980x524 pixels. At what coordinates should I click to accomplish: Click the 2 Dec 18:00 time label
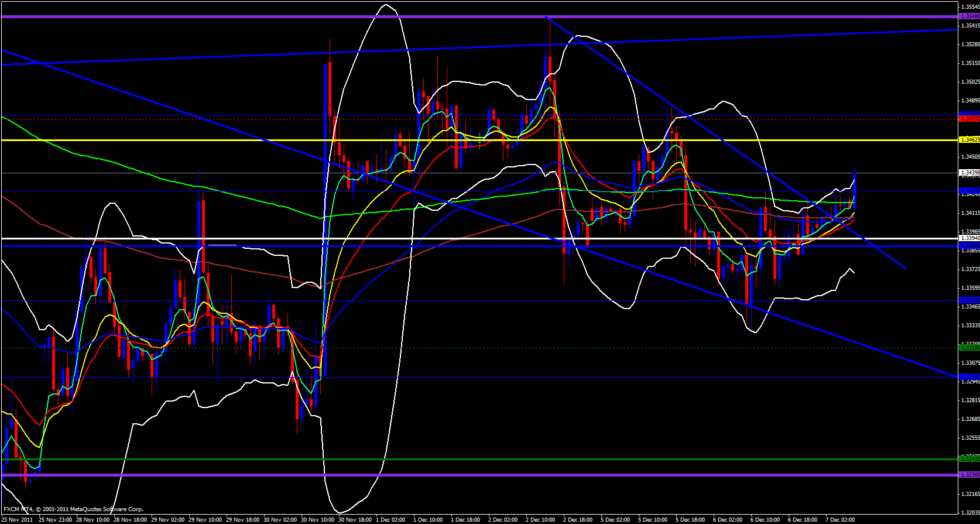point(577,520)
